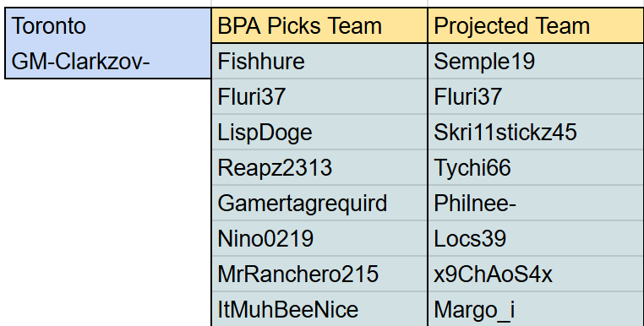Select Fluri37 in Projected Team column

tap(536, 96)
